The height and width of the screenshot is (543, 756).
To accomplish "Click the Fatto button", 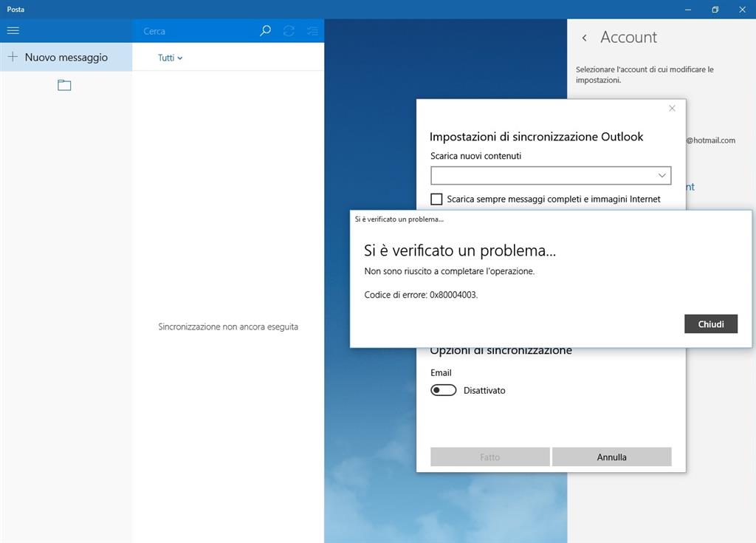I will click(490, 457).
